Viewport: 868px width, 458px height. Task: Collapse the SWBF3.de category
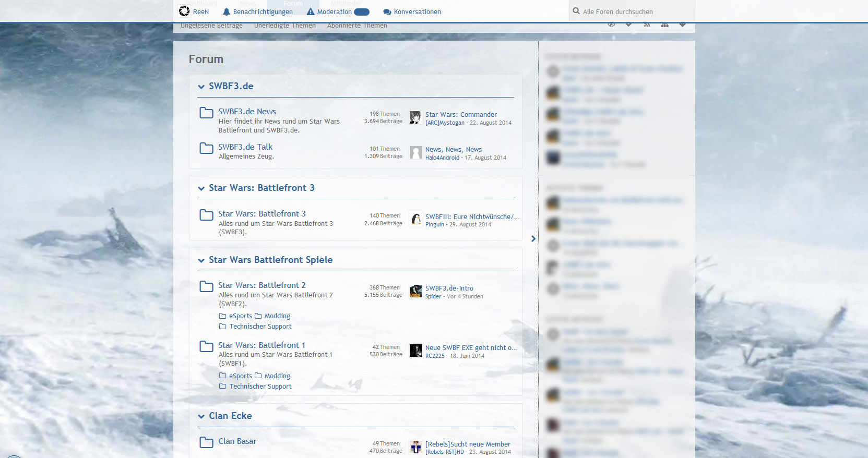click(201, 87)
